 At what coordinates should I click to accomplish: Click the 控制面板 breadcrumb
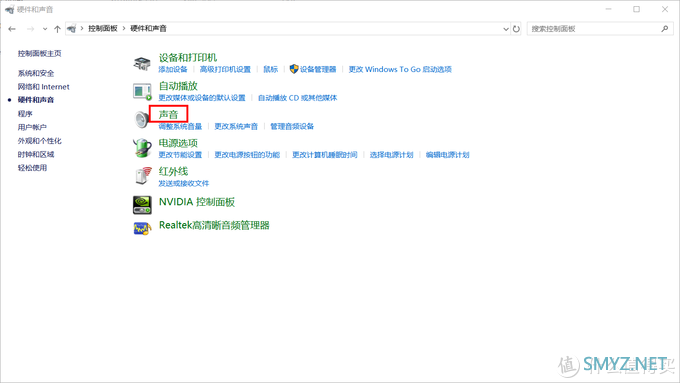tap(103, 29)
